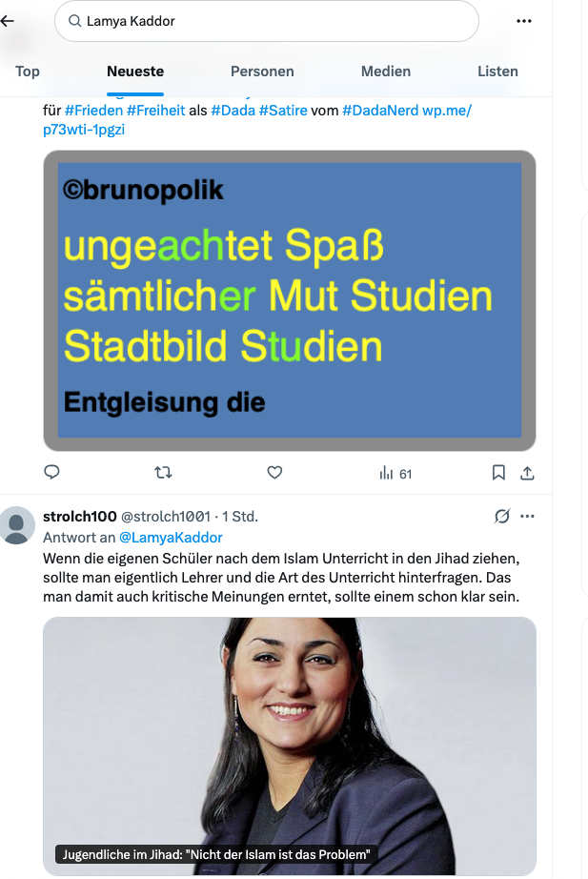The height and width of the screenshot is (879, 588).
Task: Click the search field containing Lamya Kaddor
Action: [267, 21]
